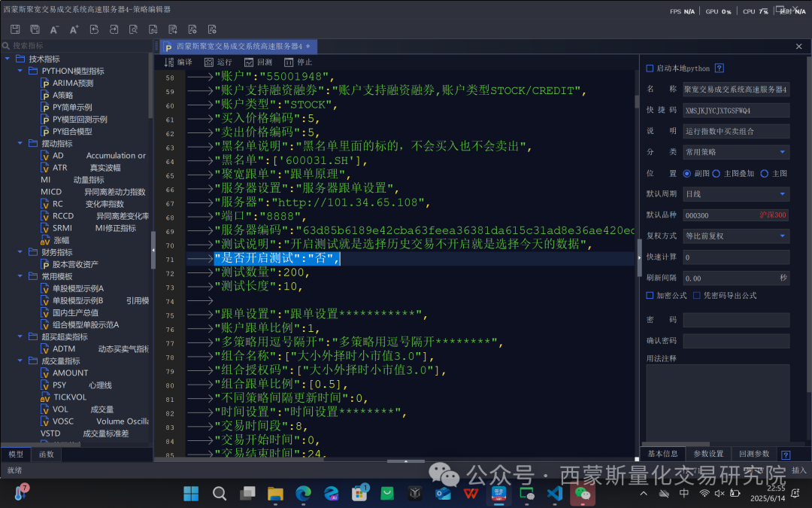The width and height of the screenshot is (812, 508).
Task: Open Windows Start menu
Action: pyautogui.click(x=191, y=493)
